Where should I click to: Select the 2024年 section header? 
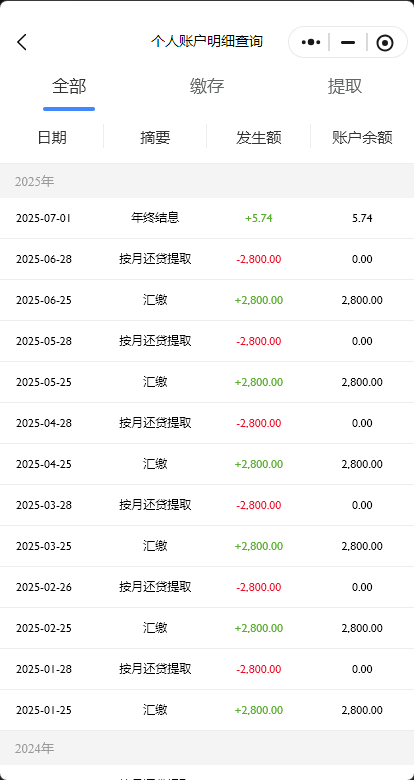tap(207, 748)
